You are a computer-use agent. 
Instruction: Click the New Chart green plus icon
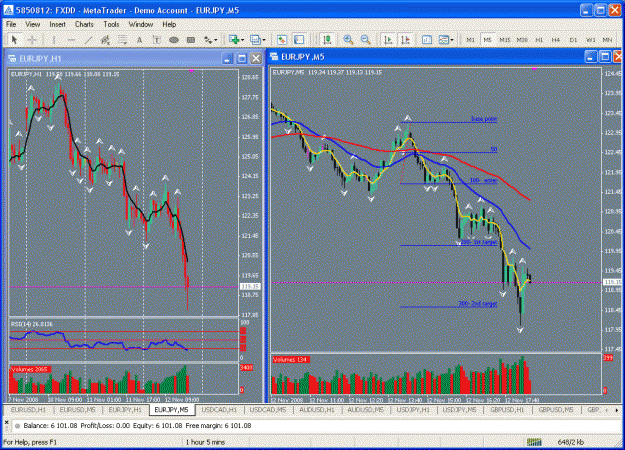point(234,39)
